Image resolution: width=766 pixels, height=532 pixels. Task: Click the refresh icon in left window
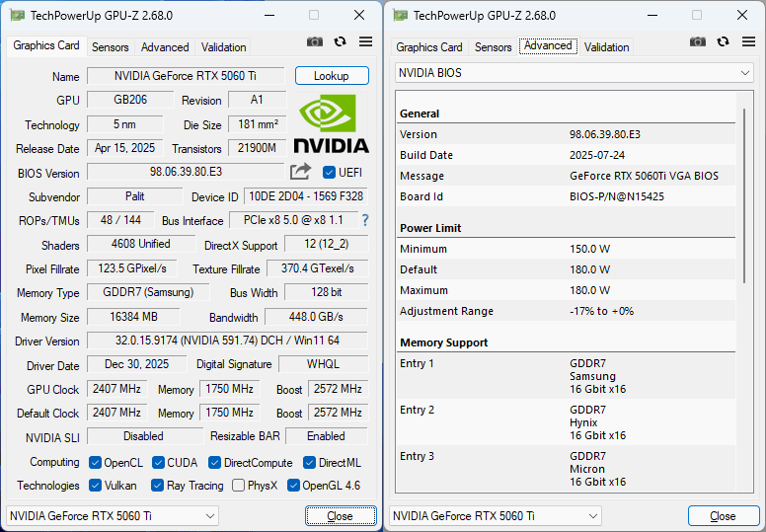(340, 42)
